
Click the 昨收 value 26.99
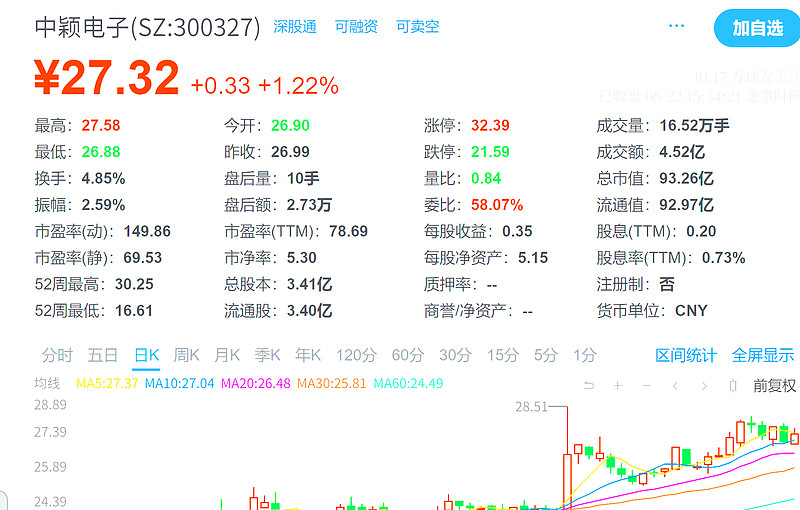(x=290, y=152)
